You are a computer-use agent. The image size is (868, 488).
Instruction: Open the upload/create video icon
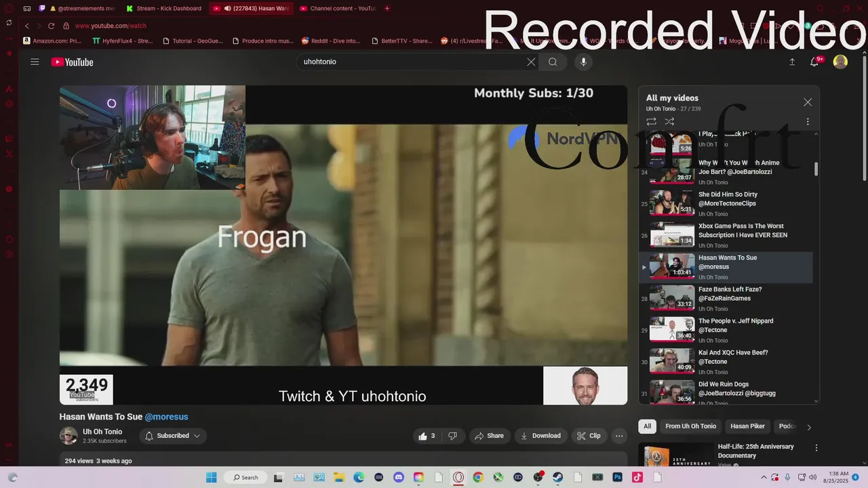pos(792,62)
